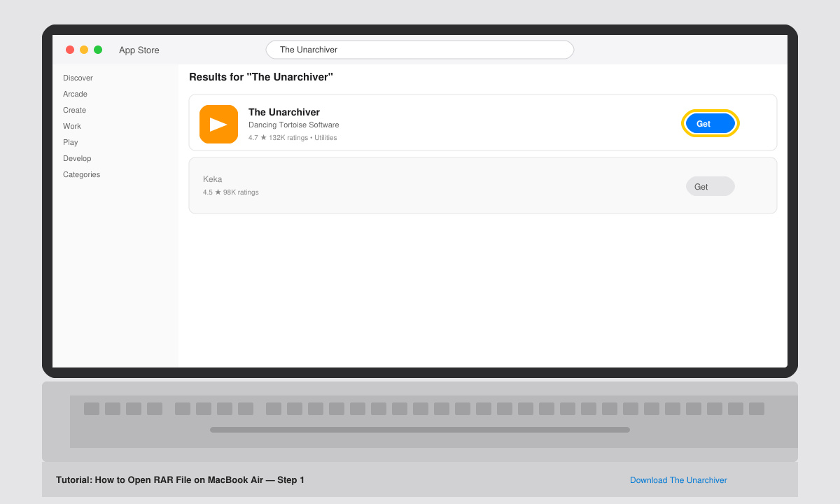840x504 pixels.
Task: Select Develop in the sidebar
Action: (x=77, y=158)
